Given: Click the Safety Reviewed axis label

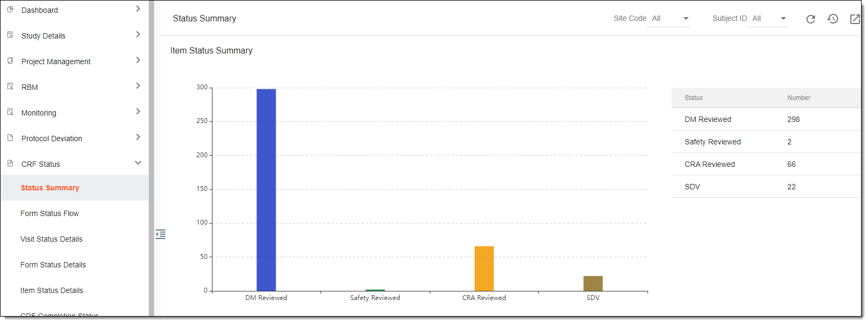Looking at the screenshot, I should (375, 298).
